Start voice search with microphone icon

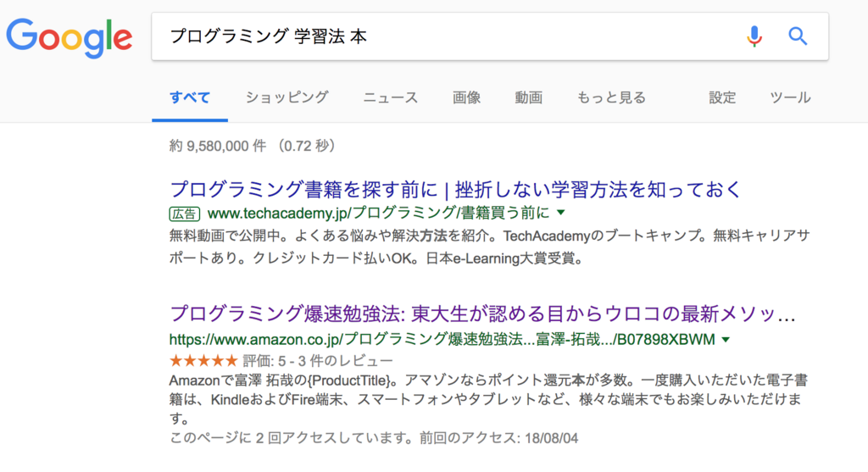(x=754, y=36)
